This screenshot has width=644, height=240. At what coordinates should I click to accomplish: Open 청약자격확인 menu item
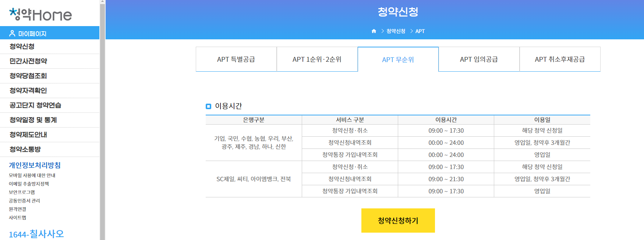50,91
